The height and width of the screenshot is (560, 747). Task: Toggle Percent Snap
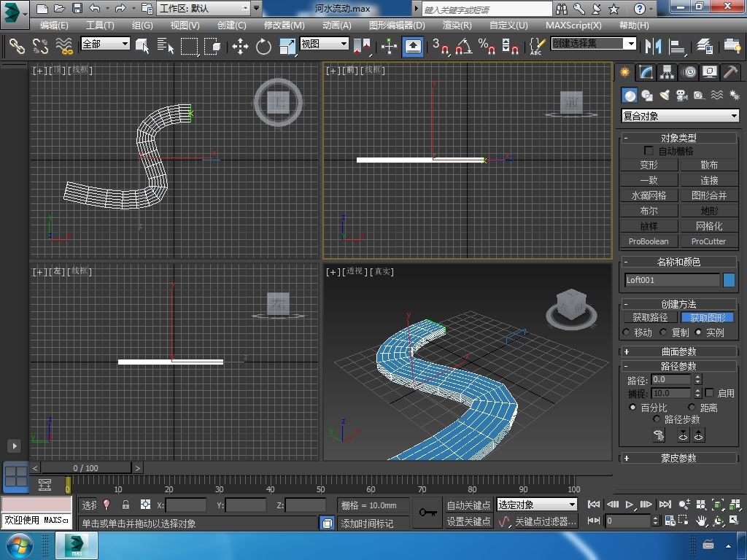click(487, 46)
